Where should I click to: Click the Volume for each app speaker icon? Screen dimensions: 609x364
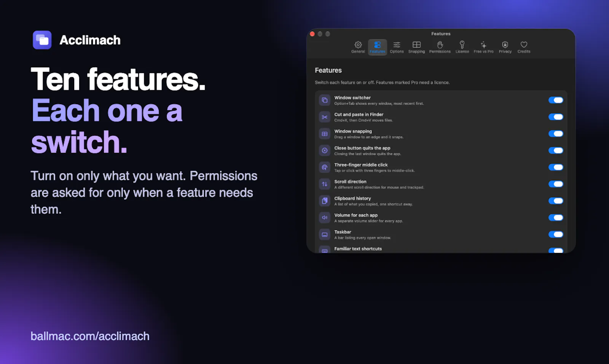point(325,218)
